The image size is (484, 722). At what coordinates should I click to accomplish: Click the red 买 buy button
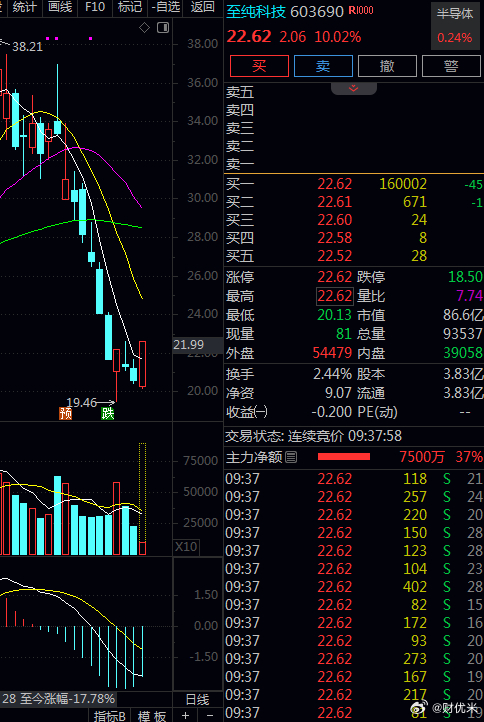259,66
